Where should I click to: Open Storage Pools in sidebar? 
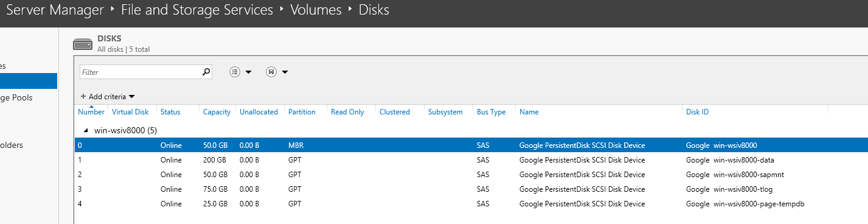[x=16, y=97]
